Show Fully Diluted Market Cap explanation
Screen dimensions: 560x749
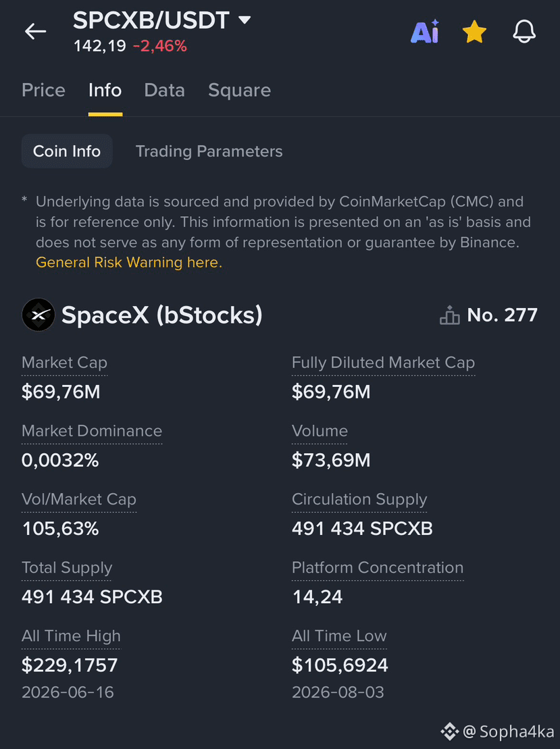tap(383, 363)
